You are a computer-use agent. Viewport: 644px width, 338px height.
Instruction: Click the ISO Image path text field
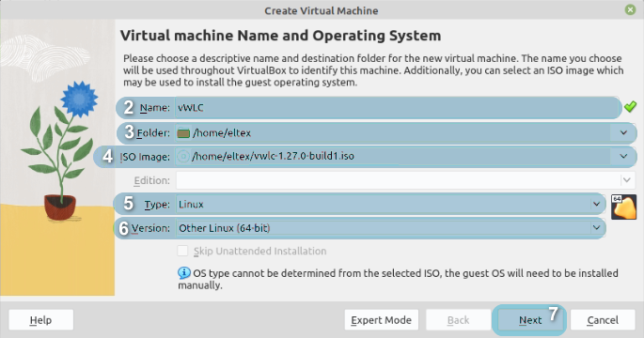click(401, 156)
